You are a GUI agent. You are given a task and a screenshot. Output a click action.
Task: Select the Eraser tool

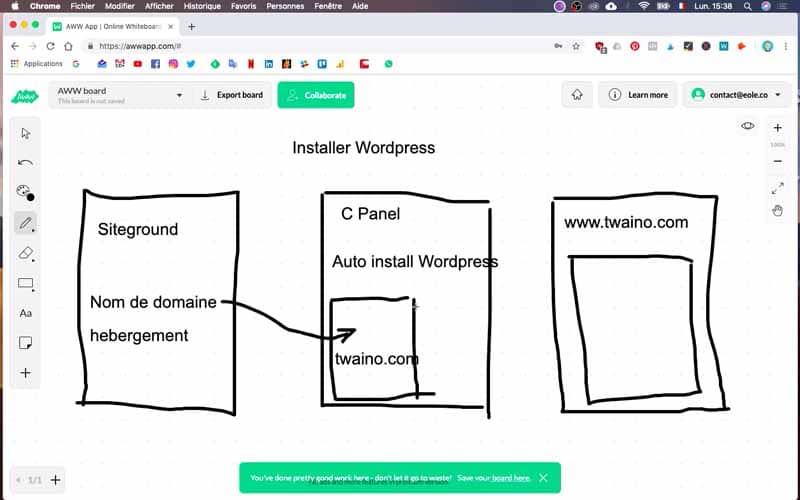click(26, 253)
